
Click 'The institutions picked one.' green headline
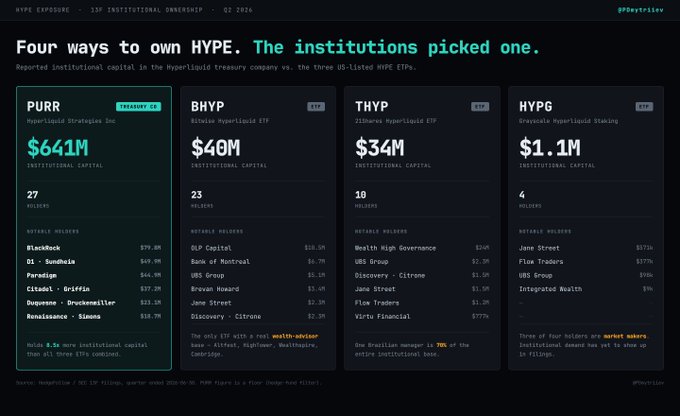coord(396,48)
